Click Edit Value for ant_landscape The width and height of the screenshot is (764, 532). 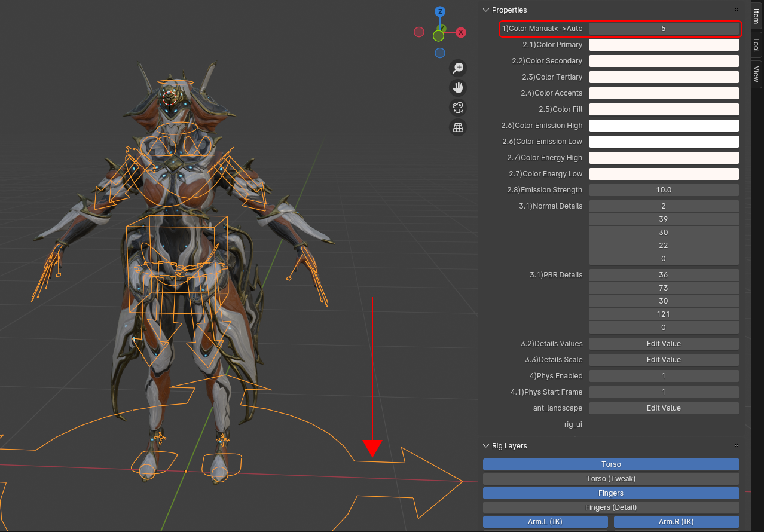point(664,408)
